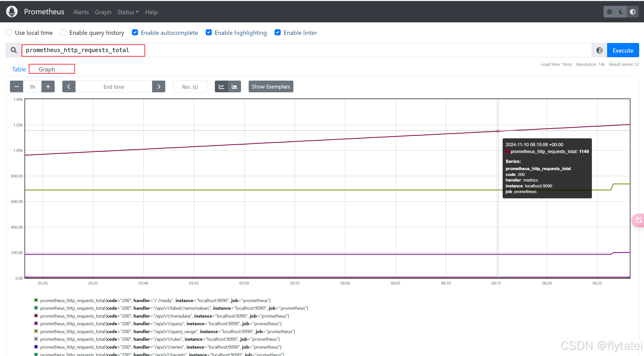Screen dimensions: 644x356
Task: Increase time range with plus button
Action: [48, 87]
